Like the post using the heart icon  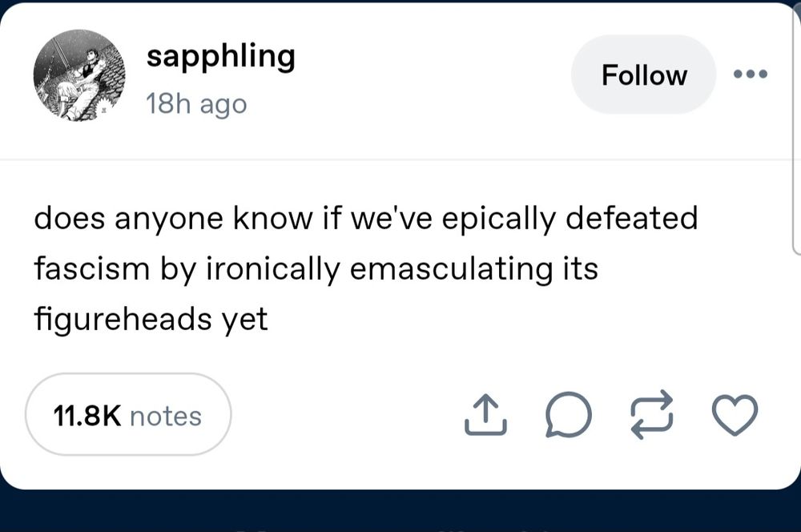[735, 415]
